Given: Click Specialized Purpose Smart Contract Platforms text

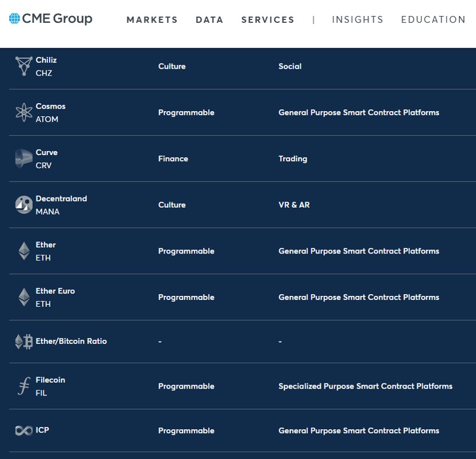Looking at the screenshot, I should [366, 386].
